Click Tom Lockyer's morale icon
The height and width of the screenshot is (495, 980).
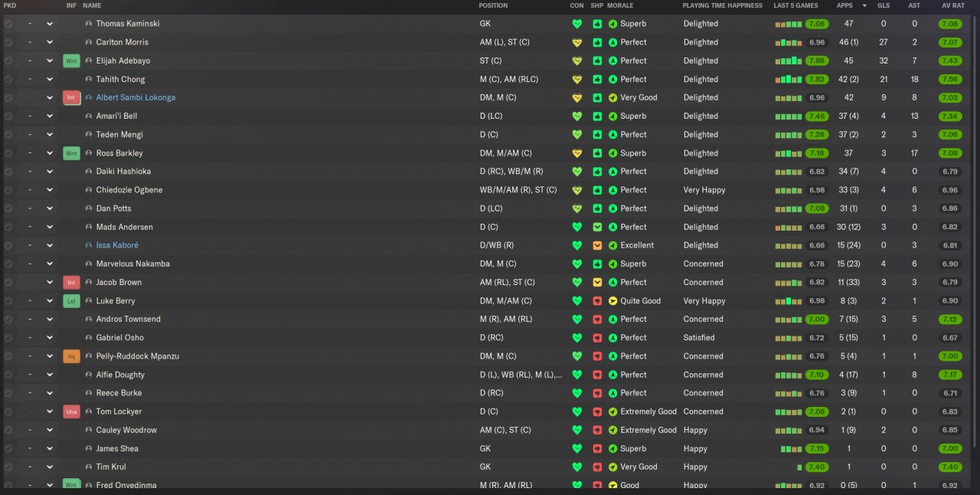612,411
